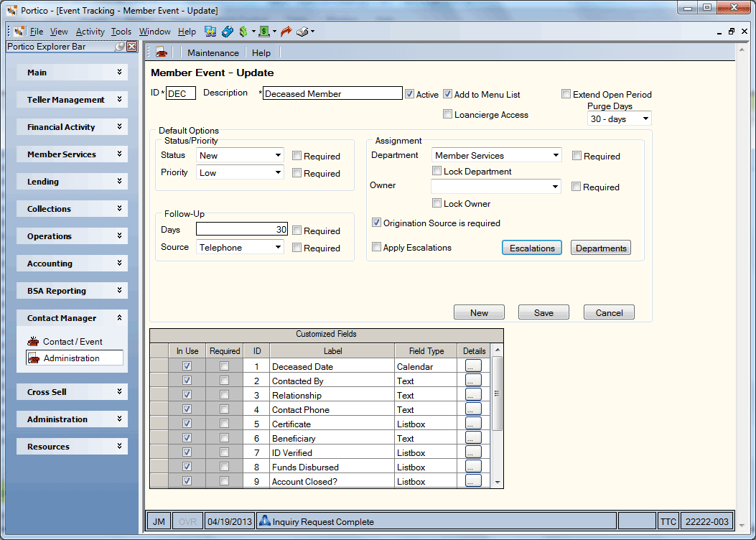Screen dimensions: 756x540
Task: Uncheck the Active checkbox
Action: [409, 94]
